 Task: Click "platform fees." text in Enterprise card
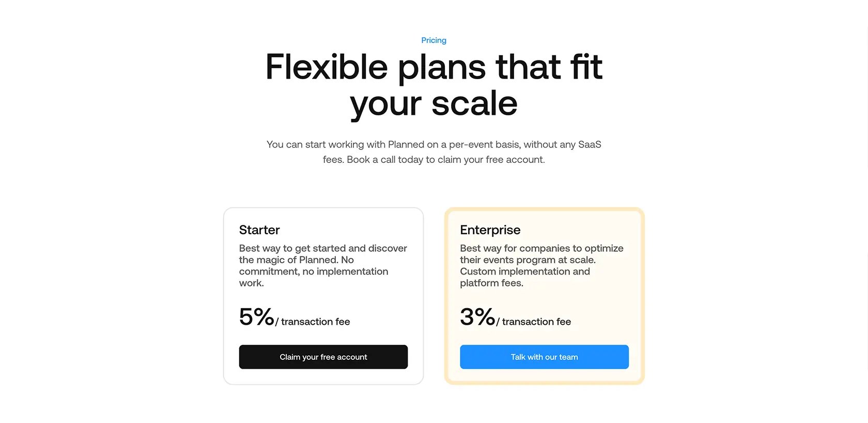point(492,283)
